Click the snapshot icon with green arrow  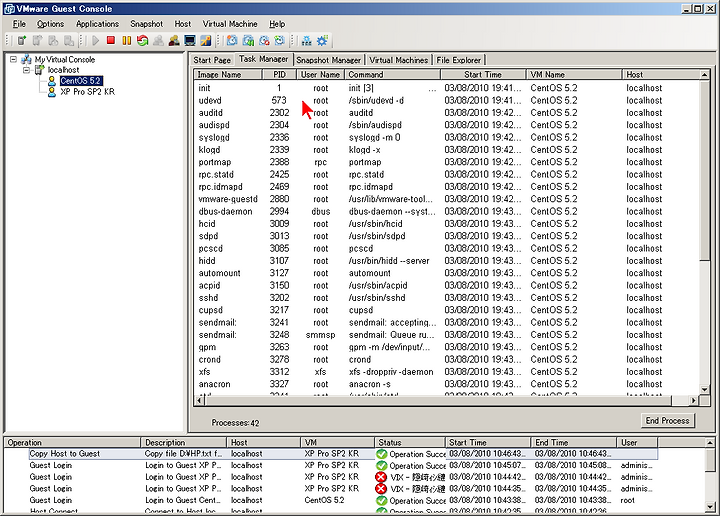(x=248, y=40)
